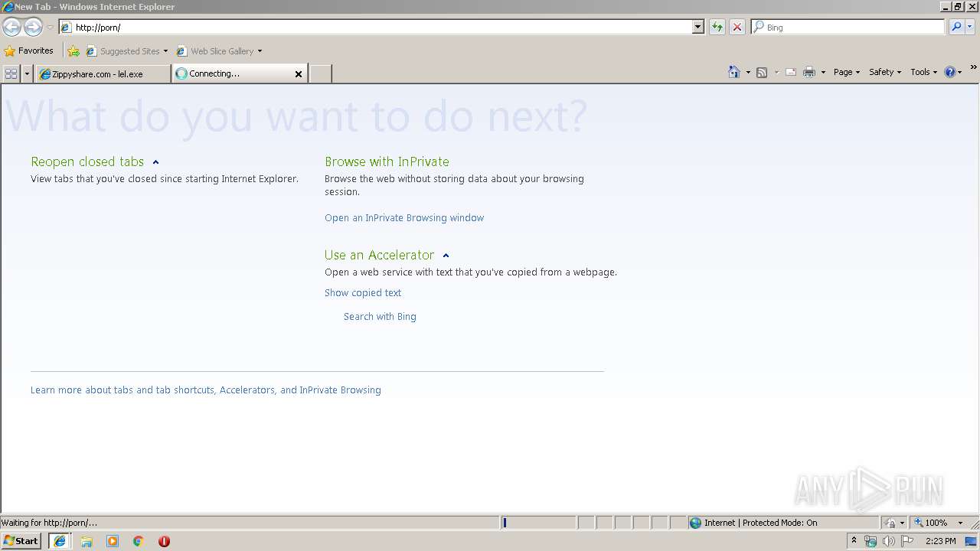Viewport: 980px width, 551px height.
Task: Click the Stop loading icon
Action: click(x=737, y=28)
